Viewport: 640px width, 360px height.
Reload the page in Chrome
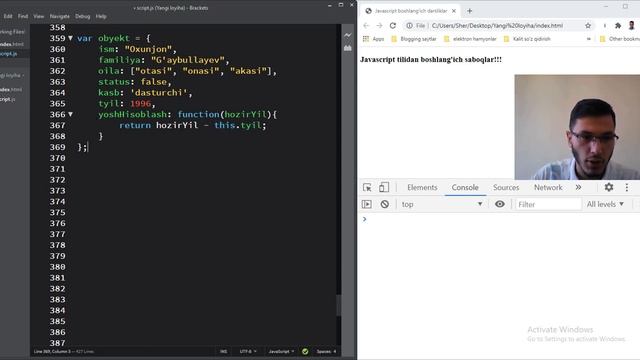tap(393, 26)
